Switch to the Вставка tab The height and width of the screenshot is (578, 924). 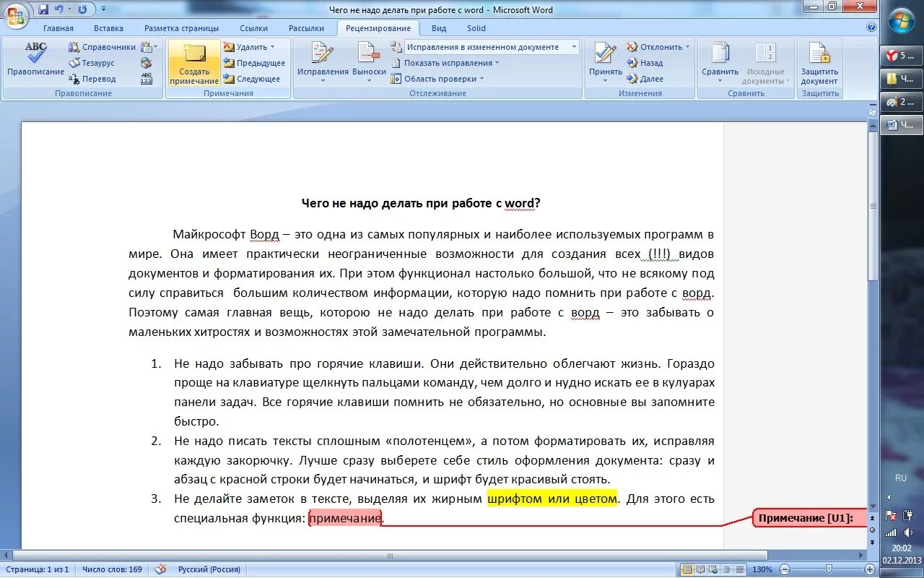[x=108, y=28]
